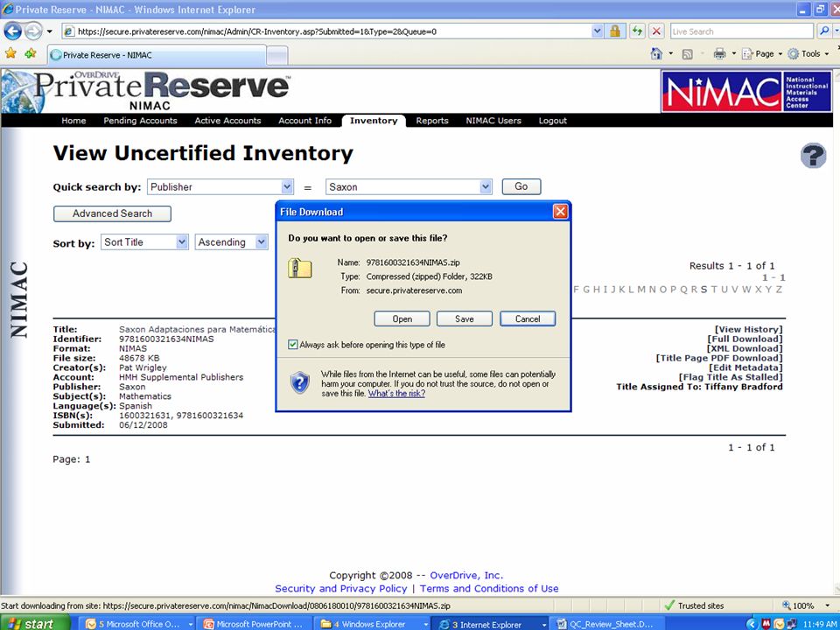The width and height of the screenshot is (840, 630).
Task: Click the browser Back arrow button
Action: 12,31
